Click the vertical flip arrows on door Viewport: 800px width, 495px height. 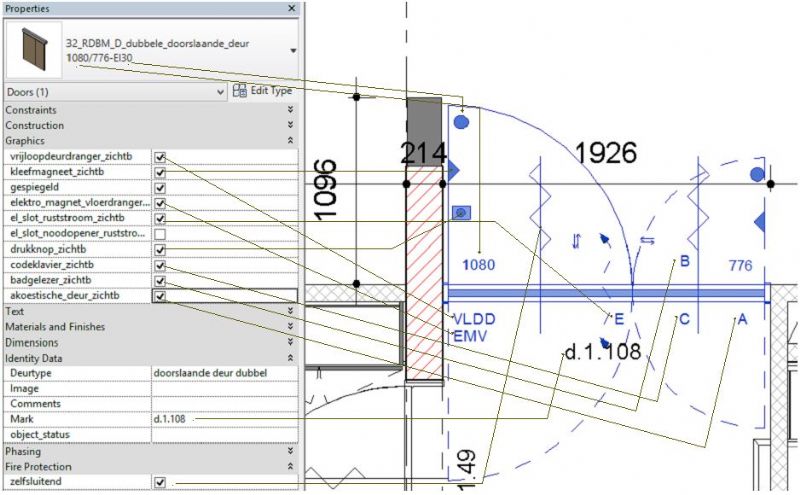576,240
